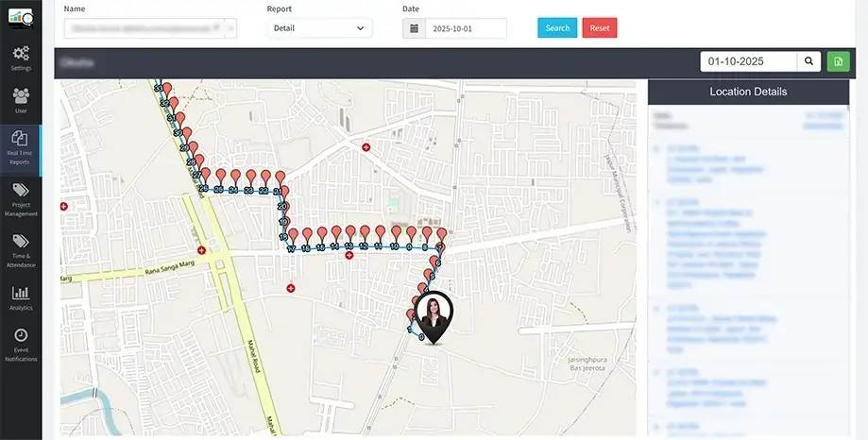Open the Settings section in the sidebar

[21, 59]
